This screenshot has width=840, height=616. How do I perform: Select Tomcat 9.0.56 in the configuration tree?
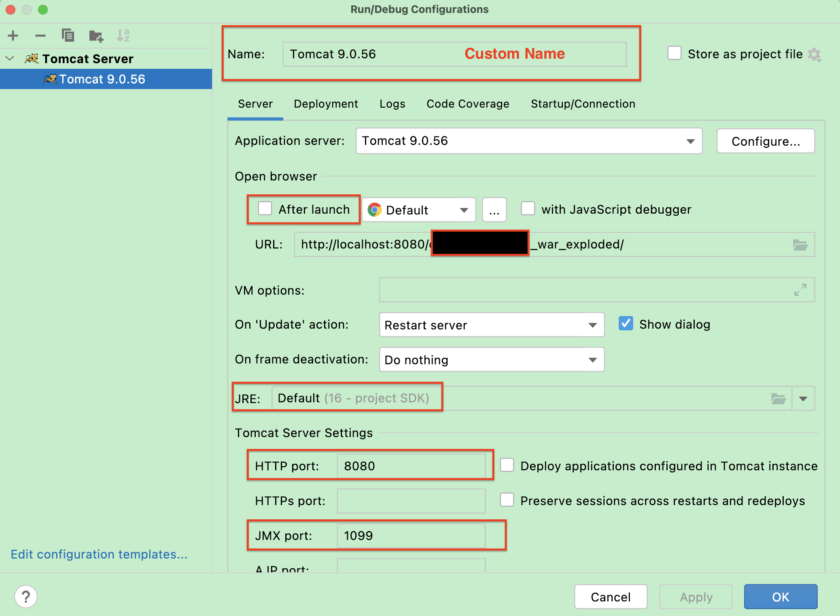(106, 79)
